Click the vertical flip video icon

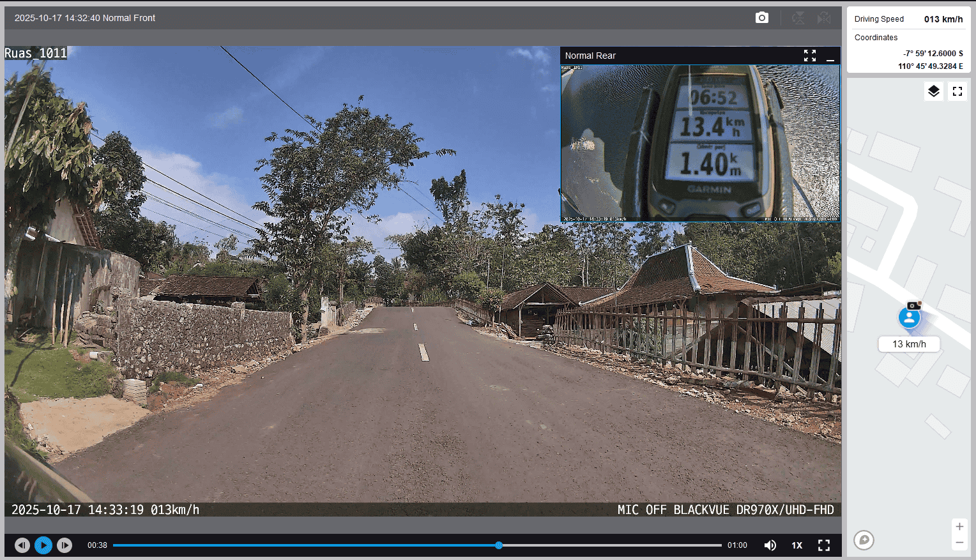pyautogui.click(x=798, y=18)
